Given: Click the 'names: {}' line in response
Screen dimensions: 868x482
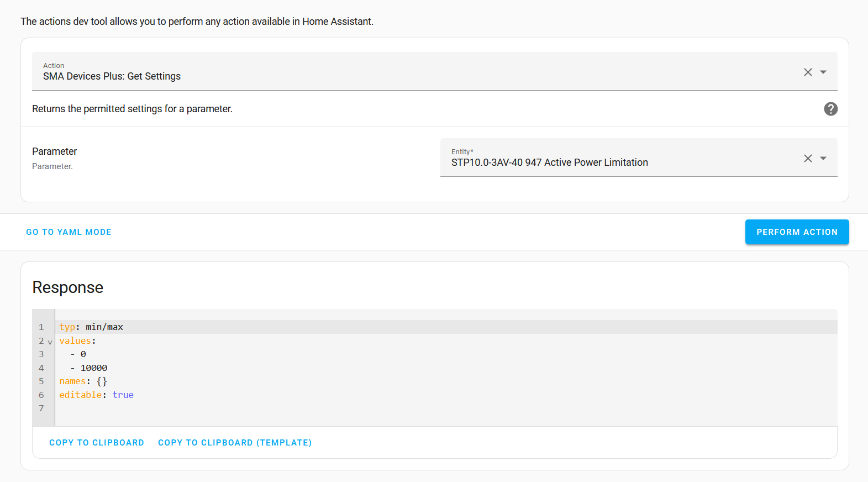Looking at the screenshot, I should tap(83, 381).
